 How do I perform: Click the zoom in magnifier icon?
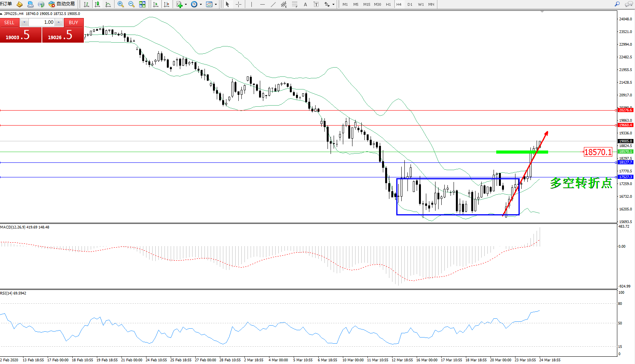(121, 4)
